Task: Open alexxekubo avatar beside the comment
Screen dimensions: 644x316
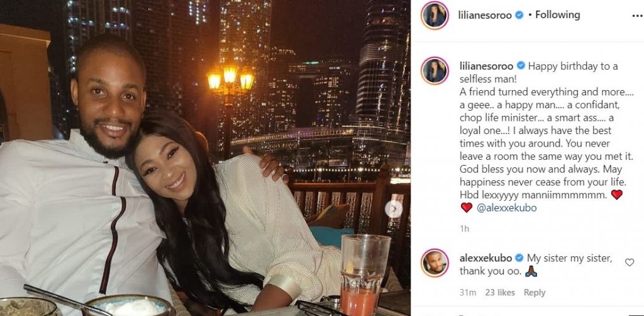Action: (435, 263)
